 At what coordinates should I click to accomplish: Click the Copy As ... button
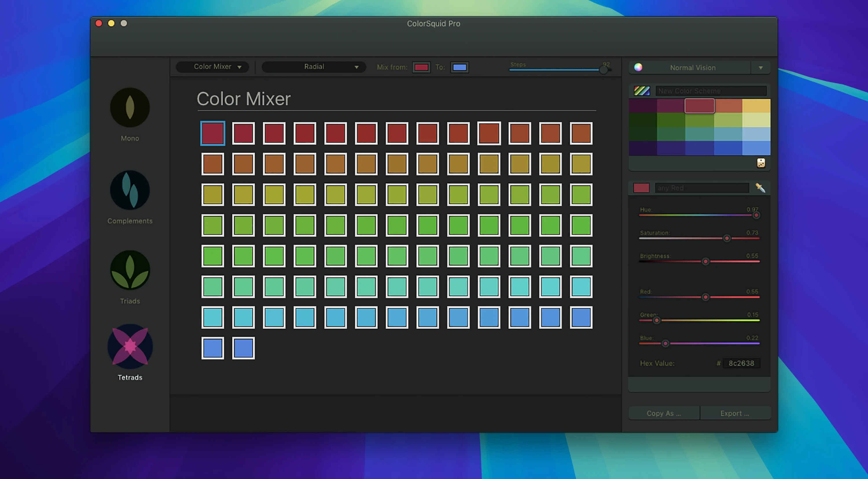[663, 413]
